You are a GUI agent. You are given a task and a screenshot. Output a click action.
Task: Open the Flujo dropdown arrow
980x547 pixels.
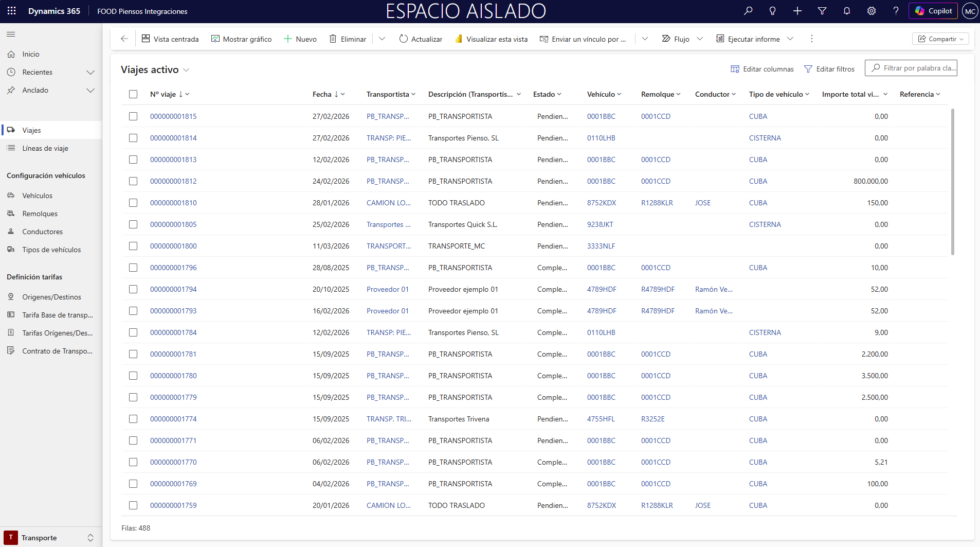point(700,39)
